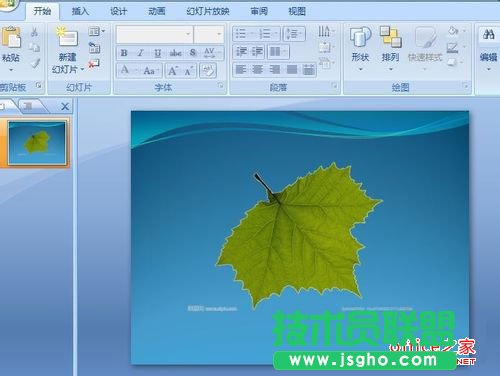Image resolution: width=500 pixels, height=376 pixels.
Task: Expand the 新建幻灯片 dropdown arrow
Action: coord(82,70)
